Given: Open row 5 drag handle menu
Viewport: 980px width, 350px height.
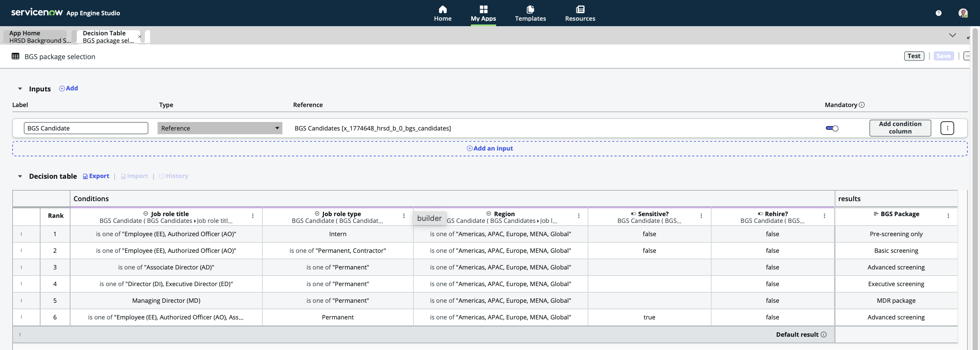Looking at the screenshot, I should point(21,301).
